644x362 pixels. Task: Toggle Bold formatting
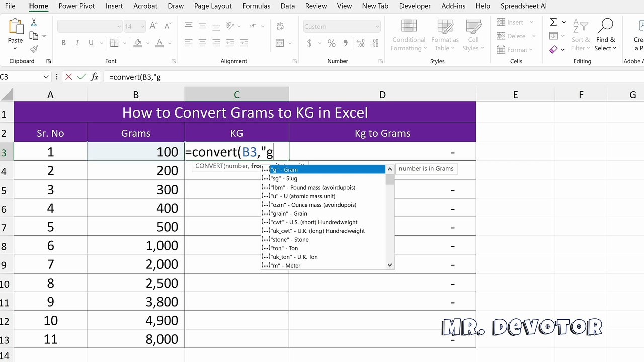pyautogui.click(x=63, y=43)
